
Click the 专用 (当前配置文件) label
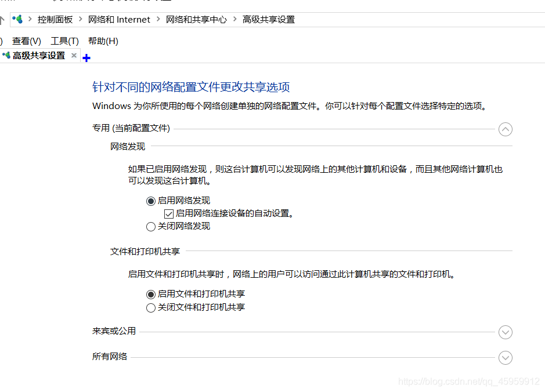click(131, 128)
